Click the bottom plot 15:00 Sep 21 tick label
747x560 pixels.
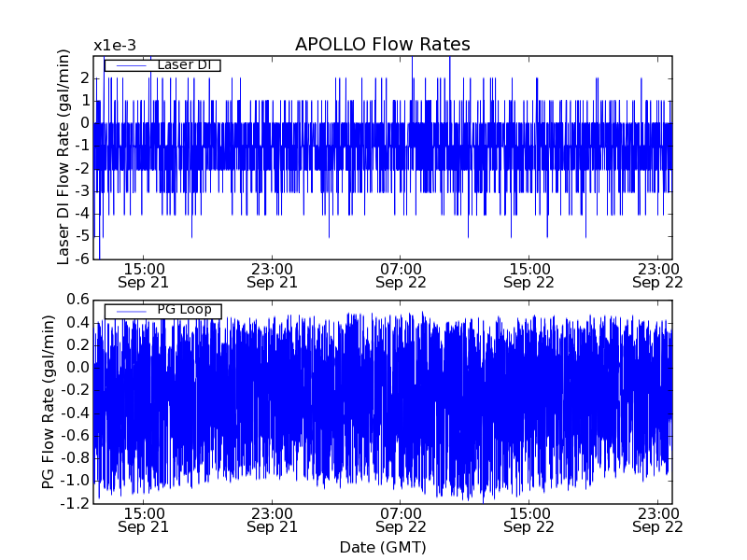pyautogui.click(x=144, y=521)
